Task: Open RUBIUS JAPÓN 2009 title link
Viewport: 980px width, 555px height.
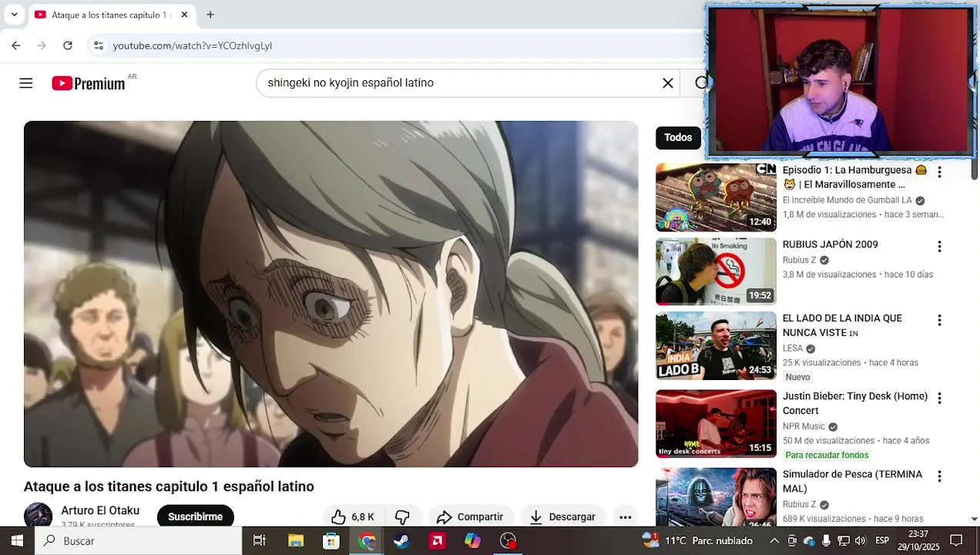Action: 831,244
